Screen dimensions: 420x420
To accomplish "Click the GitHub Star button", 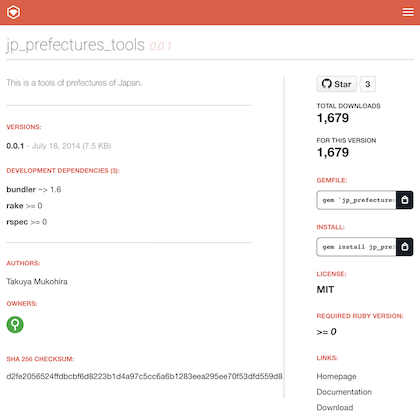I will point(336,84).
